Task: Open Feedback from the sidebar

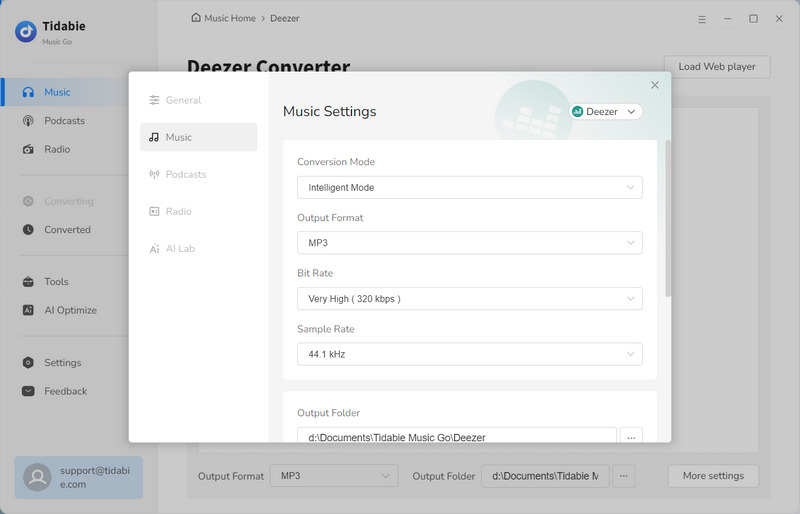Action: (x=65, y=391)
